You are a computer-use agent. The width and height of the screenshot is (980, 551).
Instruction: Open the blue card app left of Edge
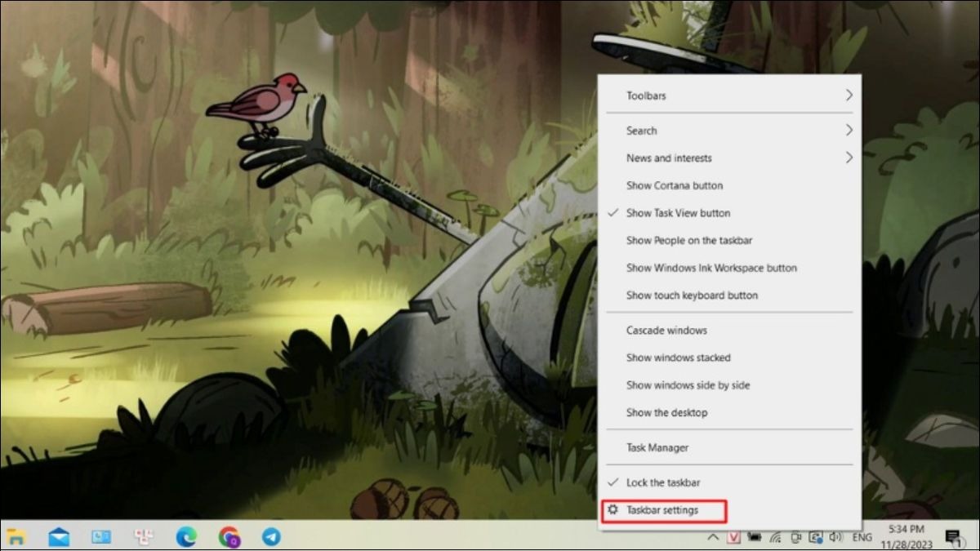point(101,537)
